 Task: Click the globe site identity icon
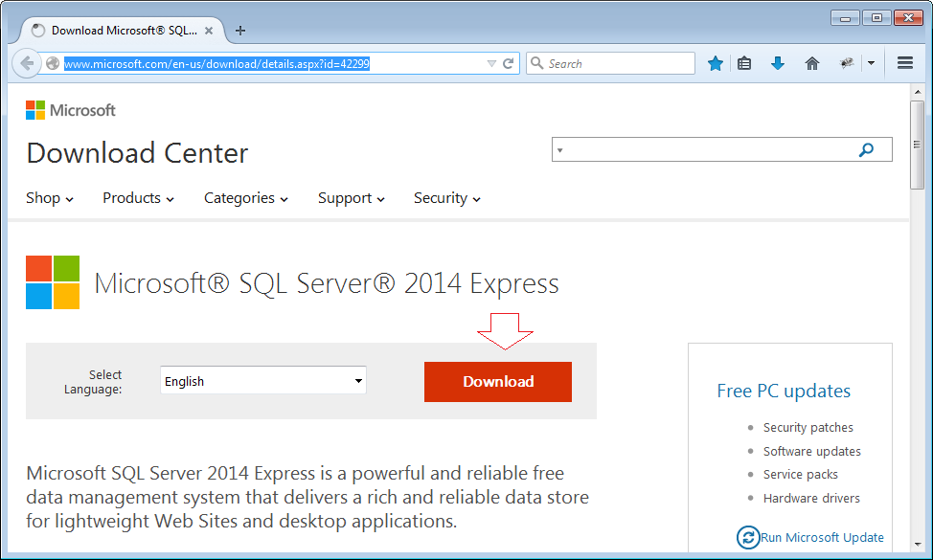(x=53, y=63)
